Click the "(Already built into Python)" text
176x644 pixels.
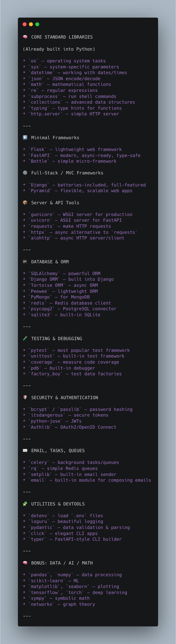(59, 49)
